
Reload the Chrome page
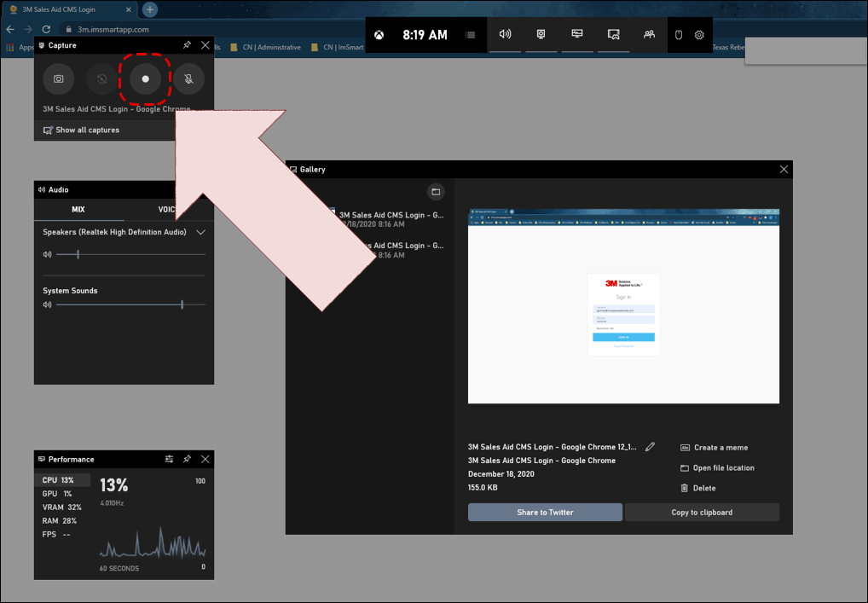[x=47, y=29]
